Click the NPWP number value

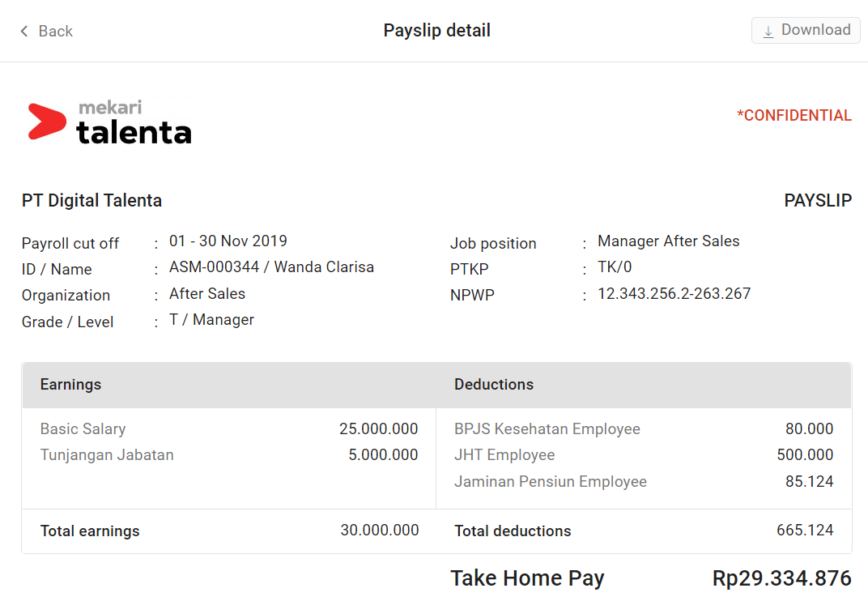pos(676,294)
